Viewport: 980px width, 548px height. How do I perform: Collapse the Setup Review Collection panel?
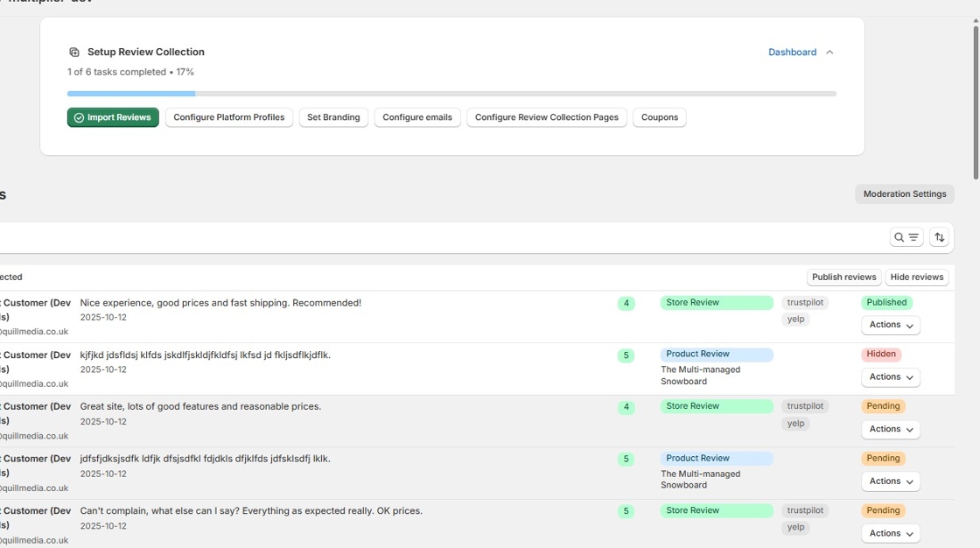coord(829,52)
